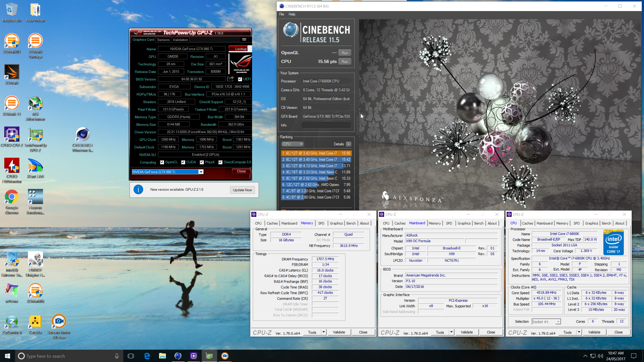644x362 pixels.
Task: Select the 8C/16T ranking row scoring 11.69
Action: (x=316, y=172)
